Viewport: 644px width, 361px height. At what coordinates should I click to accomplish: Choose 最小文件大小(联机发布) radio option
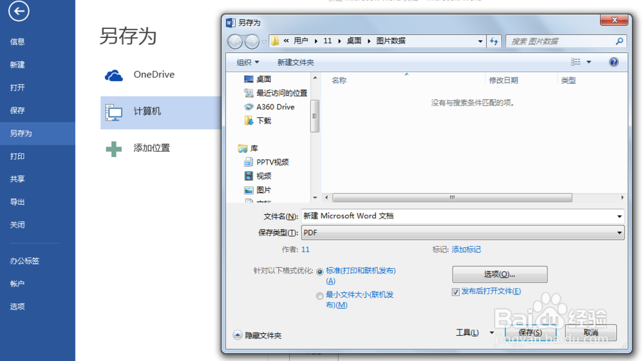[x=319, y=296]
